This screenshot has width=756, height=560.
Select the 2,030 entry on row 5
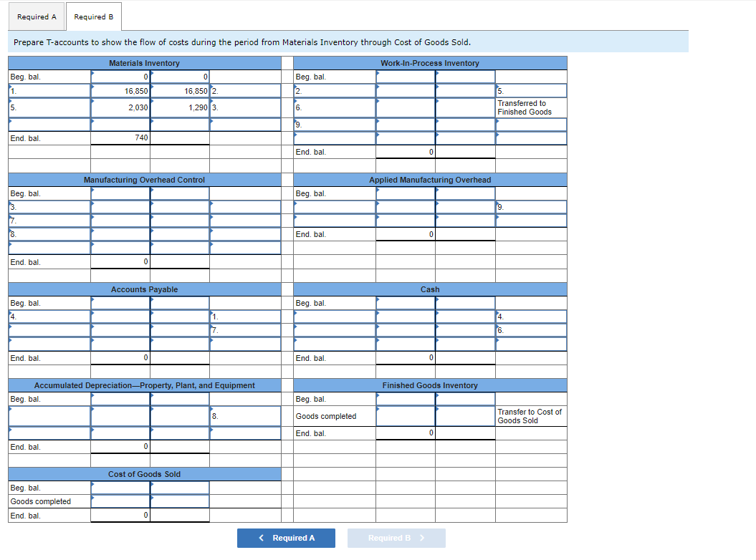click(x=120, y=108)
